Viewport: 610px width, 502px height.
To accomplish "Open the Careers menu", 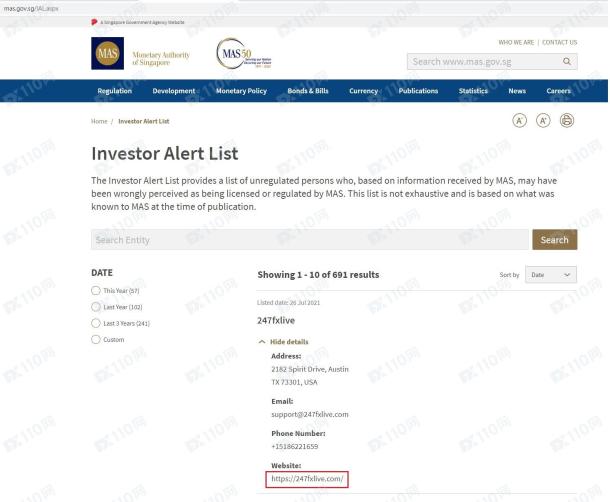I will point(558,91).
